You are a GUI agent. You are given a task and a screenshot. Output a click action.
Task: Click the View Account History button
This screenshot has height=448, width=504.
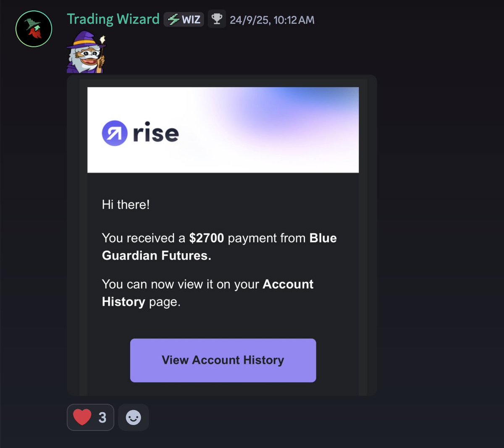point(223,360)
